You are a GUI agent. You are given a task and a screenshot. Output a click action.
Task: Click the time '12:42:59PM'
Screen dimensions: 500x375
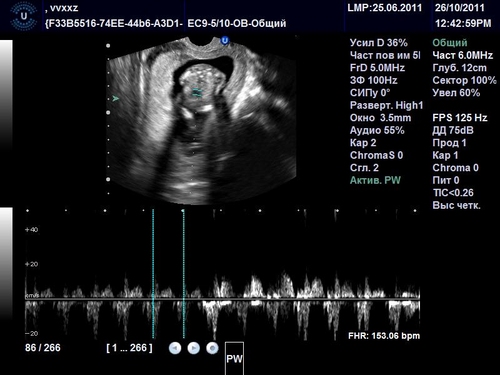point(463,23)
